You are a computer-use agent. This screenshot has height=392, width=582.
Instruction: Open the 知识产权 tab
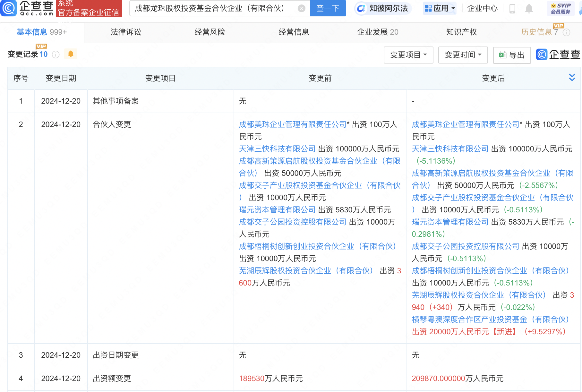point(461,32)
